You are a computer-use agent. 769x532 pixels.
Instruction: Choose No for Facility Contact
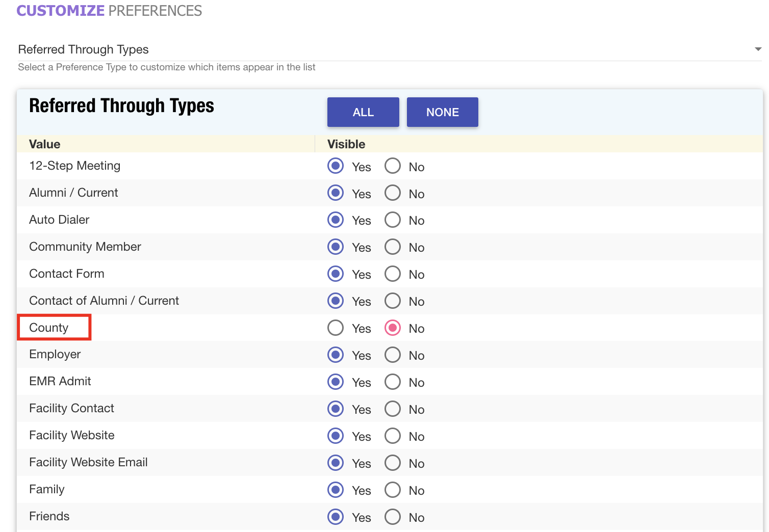[x=393, y=409]
